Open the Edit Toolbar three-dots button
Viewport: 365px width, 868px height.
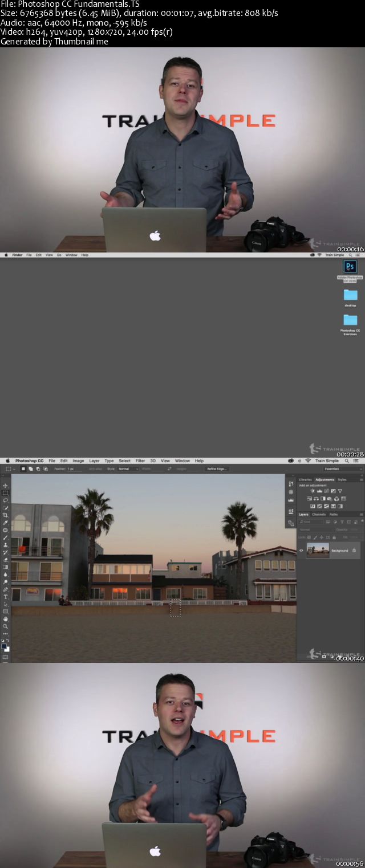coord(5,634)
